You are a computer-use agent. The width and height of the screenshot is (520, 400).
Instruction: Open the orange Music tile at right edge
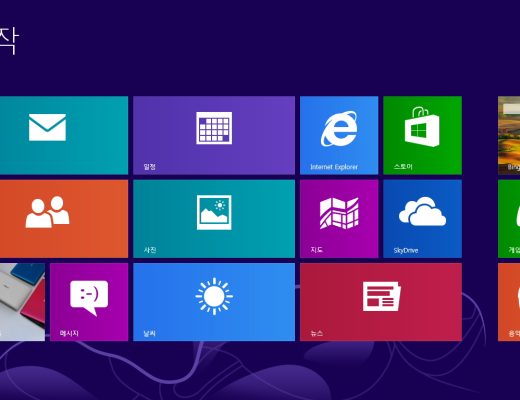(509, 302)
